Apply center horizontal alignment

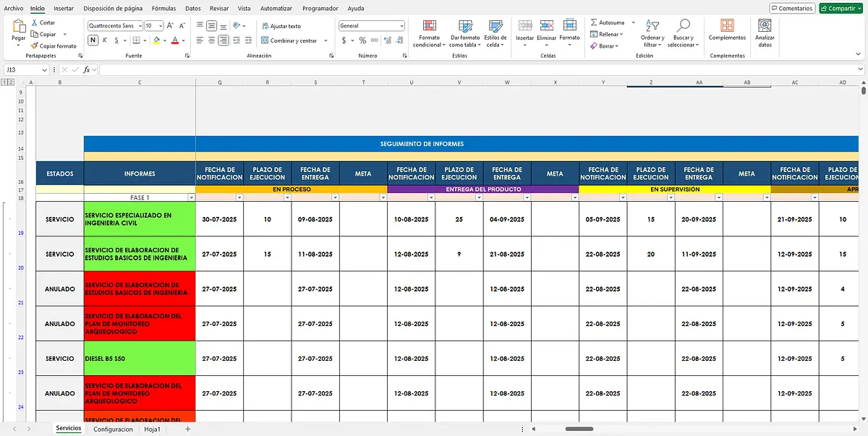(212, 40)
